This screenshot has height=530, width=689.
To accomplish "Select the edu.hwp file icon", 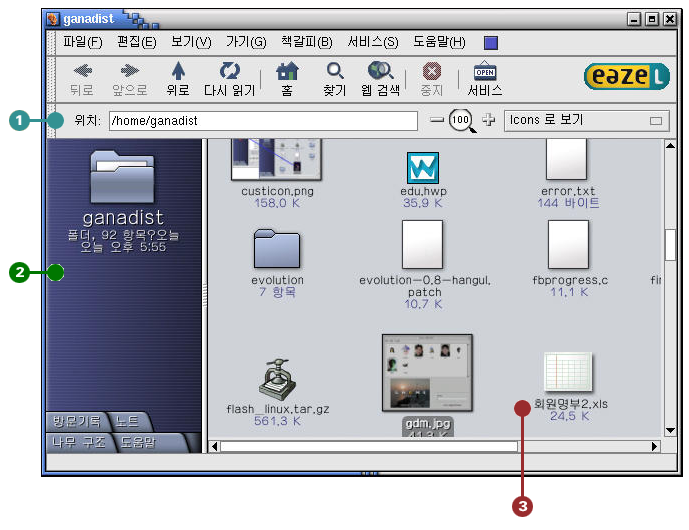I will tap(423, 167).
